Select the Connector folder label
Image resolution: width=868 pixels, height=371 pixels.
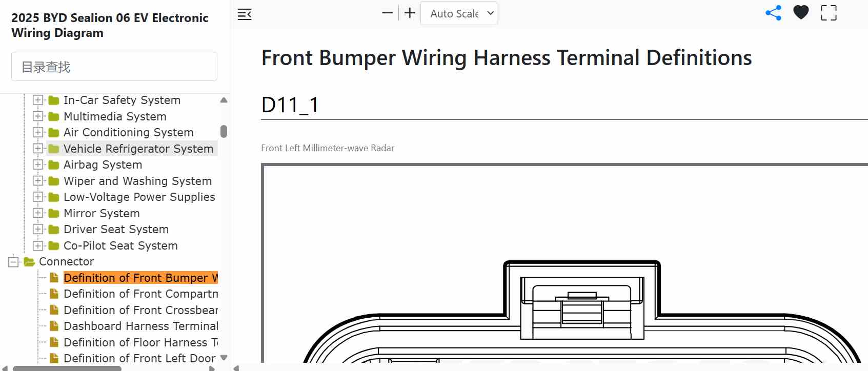pyautogui.click(x=67, y=261)
